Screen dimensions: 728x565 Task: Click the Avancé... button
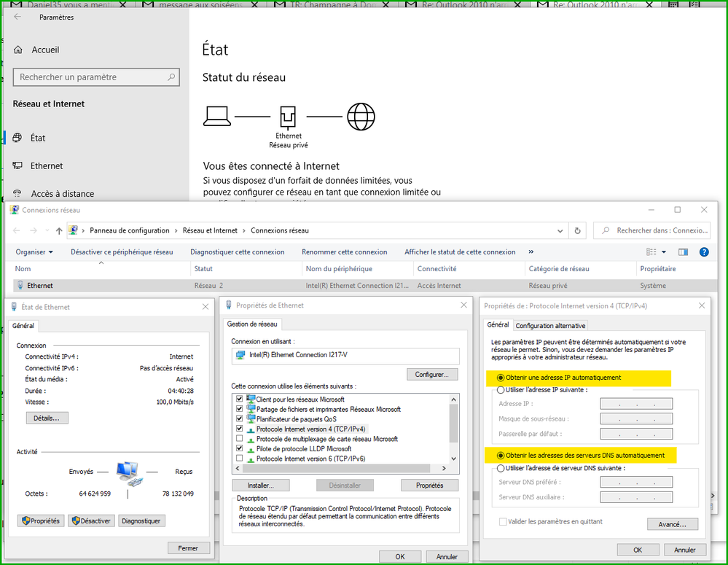coord(672,524)
